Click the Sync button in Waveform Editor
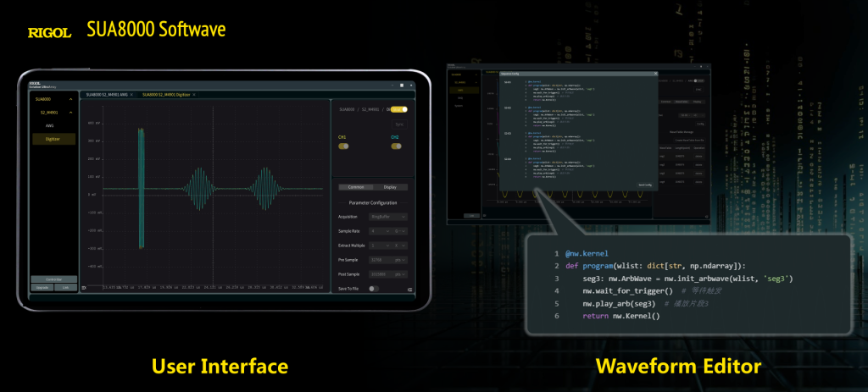Viewport: 868px width, 392px height. tap(698, 90)
